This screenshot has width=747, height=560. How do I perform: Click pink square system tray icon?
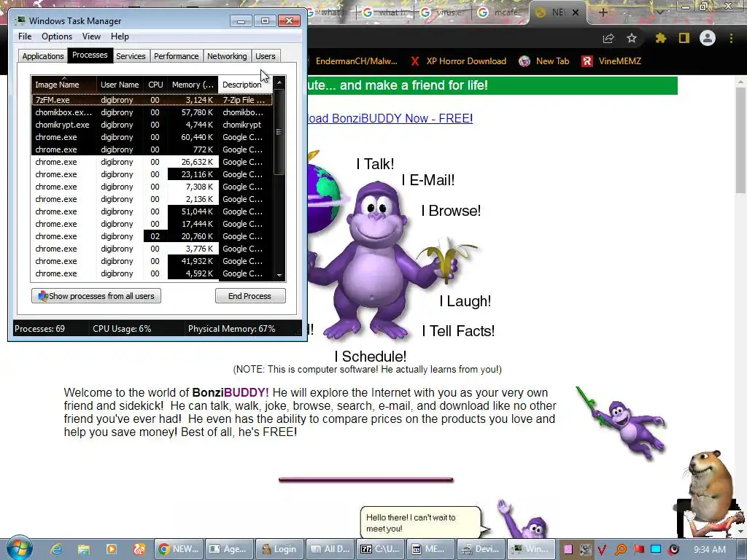click(x=568, y=550)
